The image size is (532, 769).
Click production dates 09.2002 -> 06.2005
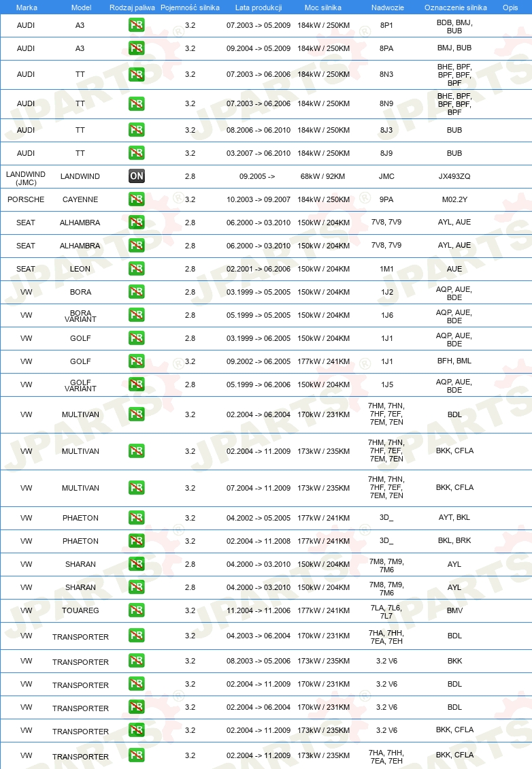[x=259, y=361]
